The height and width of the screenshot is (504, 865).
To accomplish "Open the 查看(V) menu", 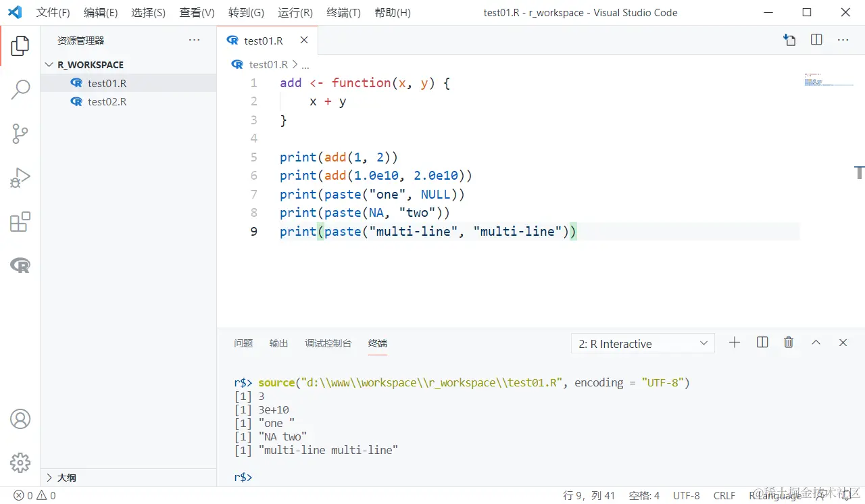I will click(x=197, y=13).
